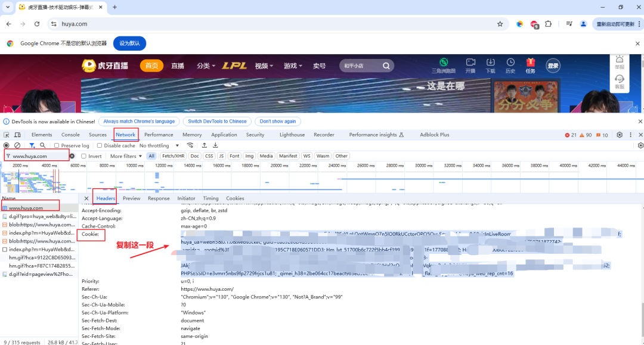Viewport: 644px width, 345px height.
Task: Enable the Disable cache checkbox
Action: click(x=100, y=145)
